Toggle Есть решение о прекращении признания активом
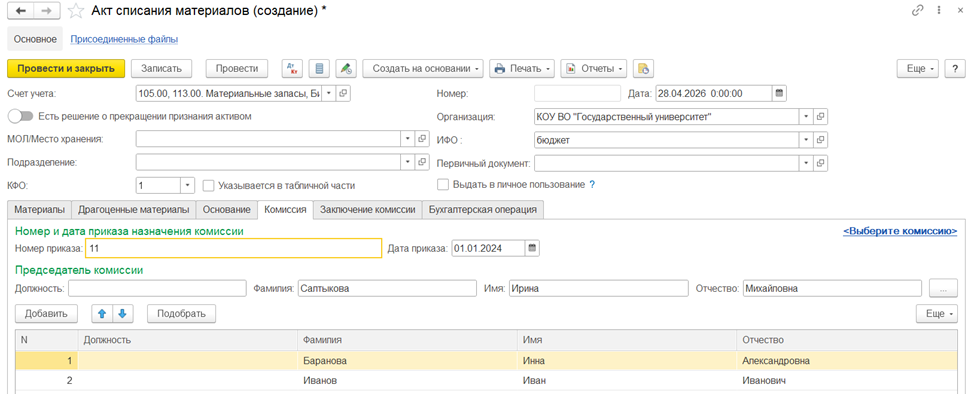 tap(20, 116)
